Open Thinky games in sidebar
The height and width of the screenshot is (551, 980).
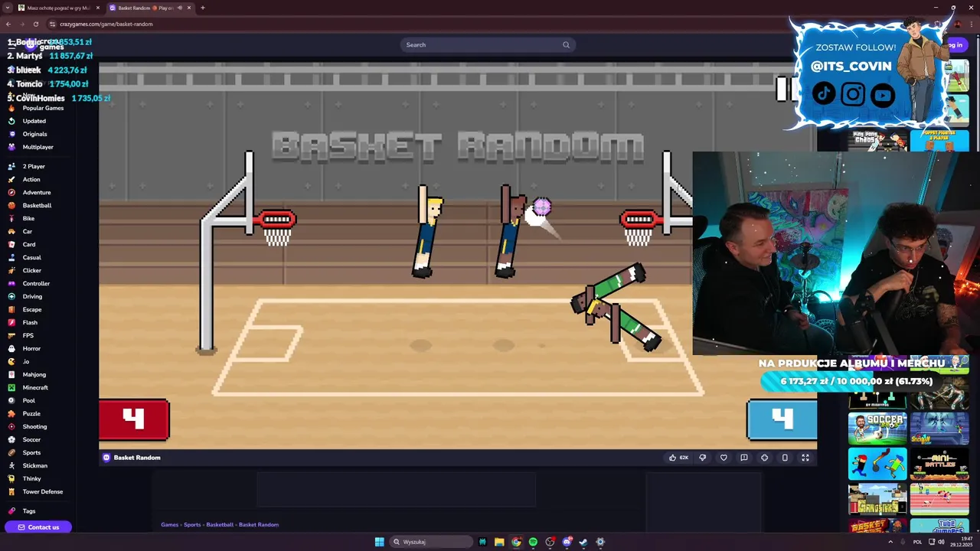[x=31, y=478]
